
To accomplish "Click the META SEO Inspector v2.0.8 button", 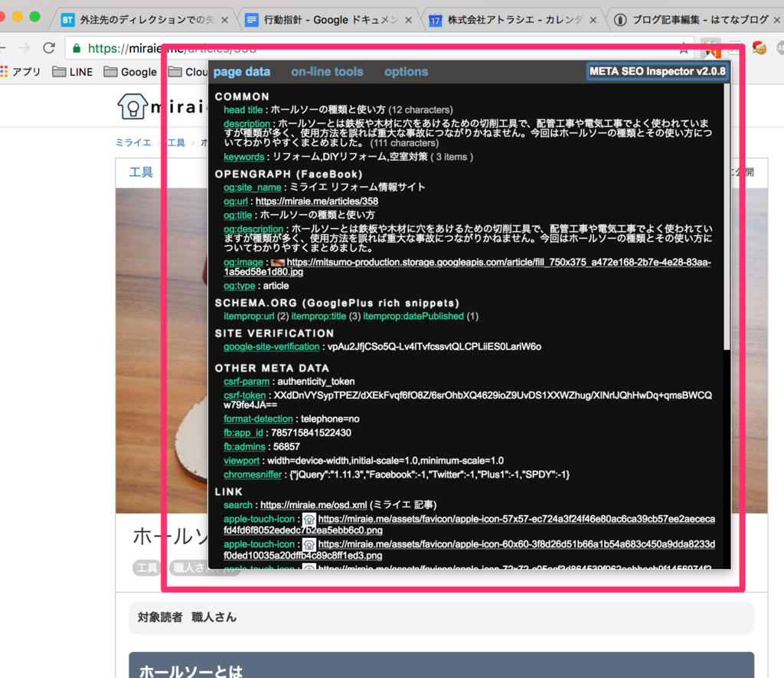I will (x=657, y=71).
